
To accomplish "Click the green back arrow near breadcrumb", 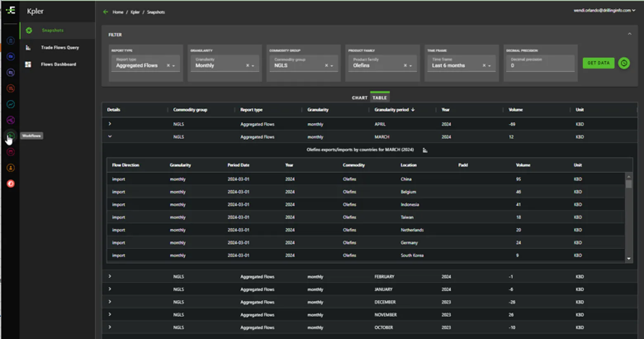I will pos(106,12).
